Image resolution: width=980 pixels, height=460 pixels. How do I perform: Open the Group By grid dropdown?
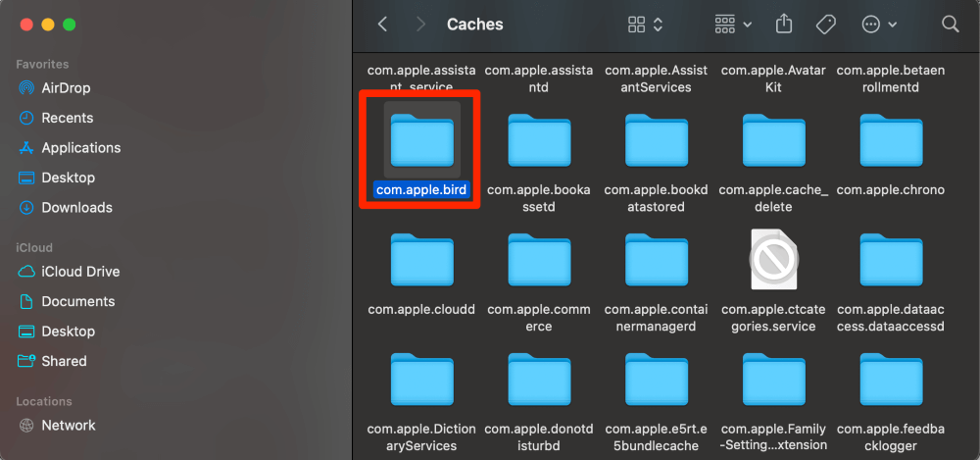coord(733,25)
